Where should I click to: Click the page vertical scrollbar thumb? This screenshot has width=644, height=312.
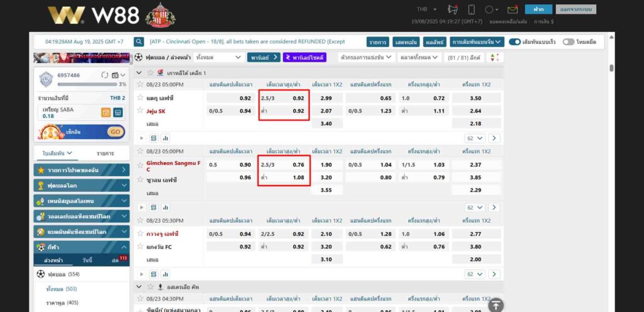pyautogui.click(x=611, y=68)
